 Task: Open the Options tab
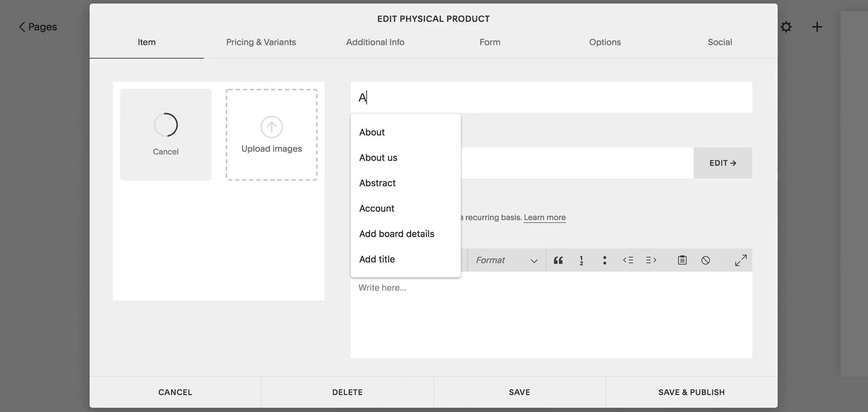click(x=605, y=42)
